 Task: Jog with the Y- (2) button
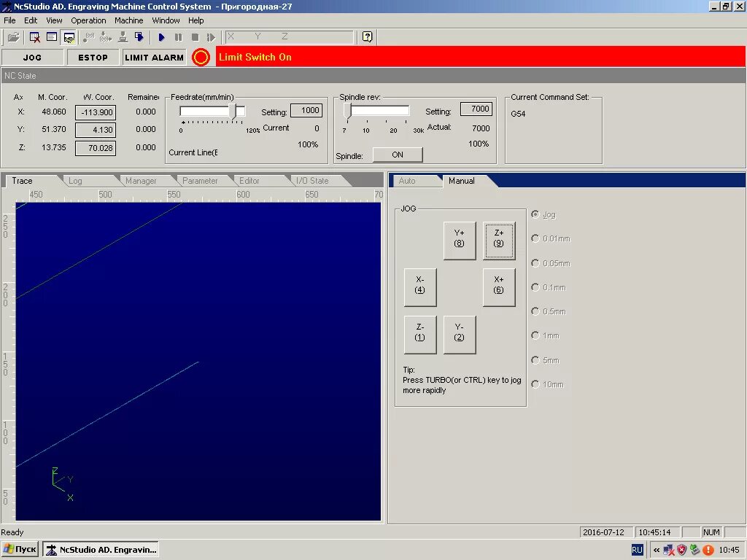(x=460, y=335)
